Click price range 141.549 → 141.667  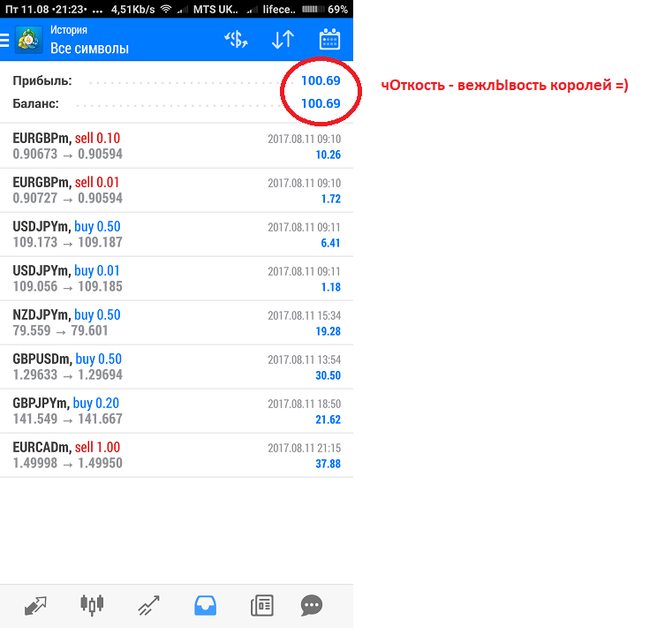(68, 420)
